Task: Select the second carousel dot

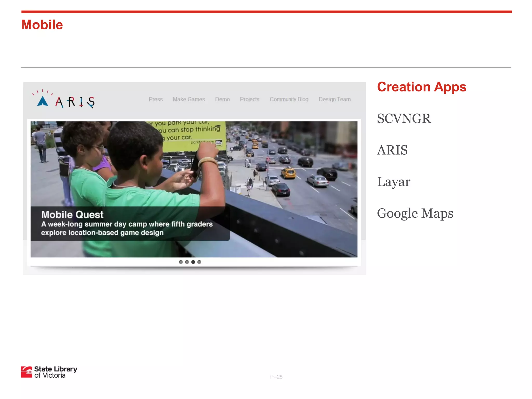Action: (187, 262)
